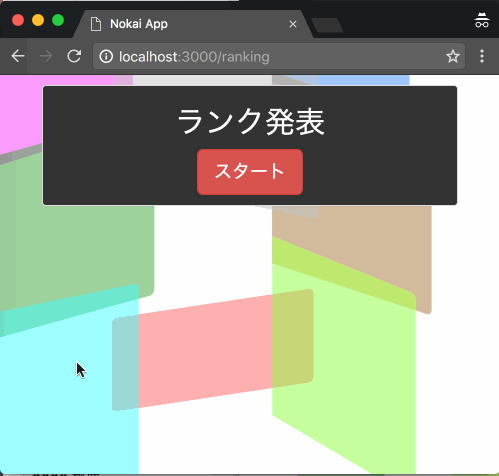Click the red スタート button

[250, 172]
